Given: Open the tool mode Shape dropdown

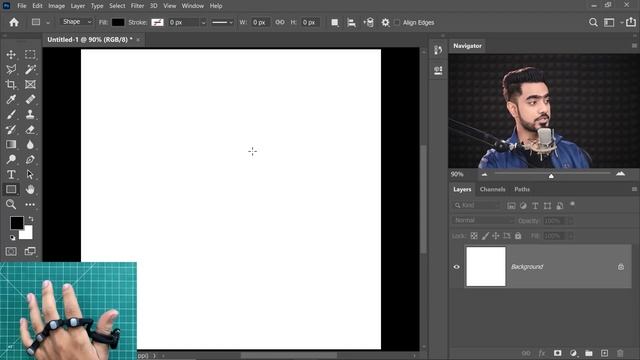Looking at the screenshot, I should tap(76, 22).
